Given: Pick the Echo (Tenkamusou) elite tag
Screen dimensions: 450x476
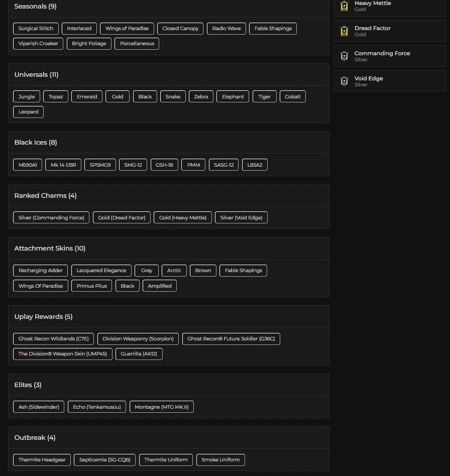Looking at the screenshot, I should point(97,407).
